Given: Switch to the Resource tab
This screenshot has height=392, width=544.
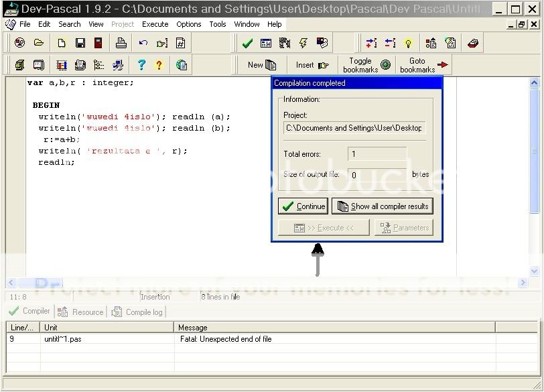Looking at the screenshot, I should pyautogui.click(x=81, y=312).
